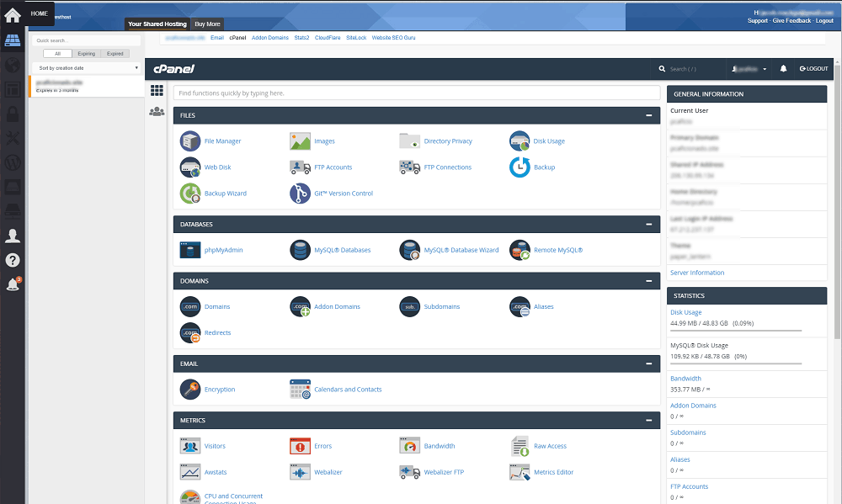Open the Server Information link
Viewport: 842px width, 504px height.
pos(697,273)
